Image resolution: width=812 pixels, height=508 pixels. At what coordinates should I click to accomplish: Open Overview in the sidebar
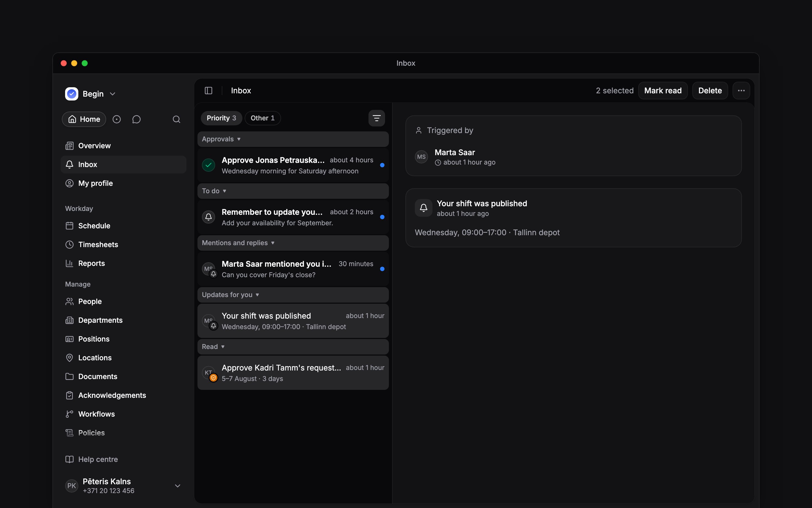pyautogui.click(x=124, y=146)
